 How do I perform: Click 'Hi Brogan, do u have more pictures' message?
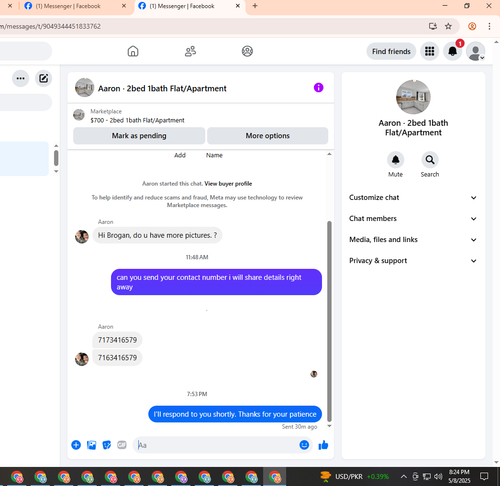(157, 235)
